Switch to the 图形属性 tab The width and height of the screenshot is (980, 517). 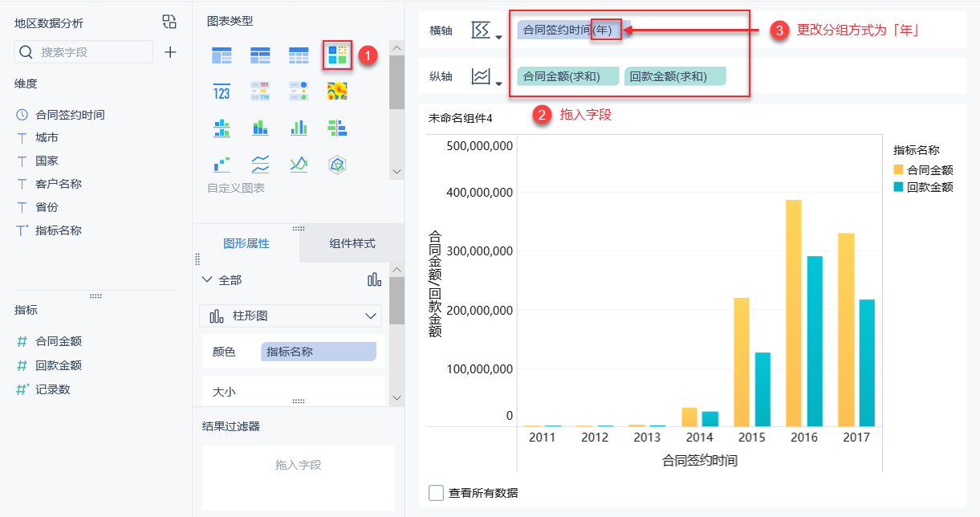[x=246, y=243]
